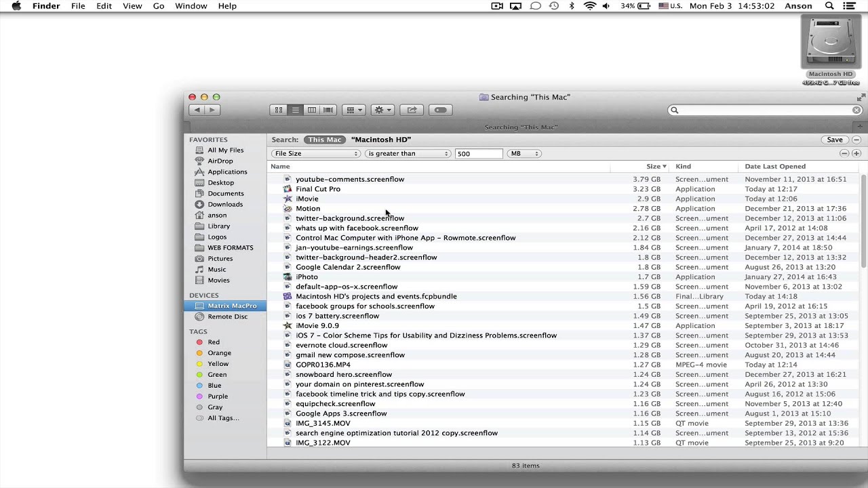Open the Share toolbar button
The width and height of the screenshot is (868, 488).
(411, 110)
